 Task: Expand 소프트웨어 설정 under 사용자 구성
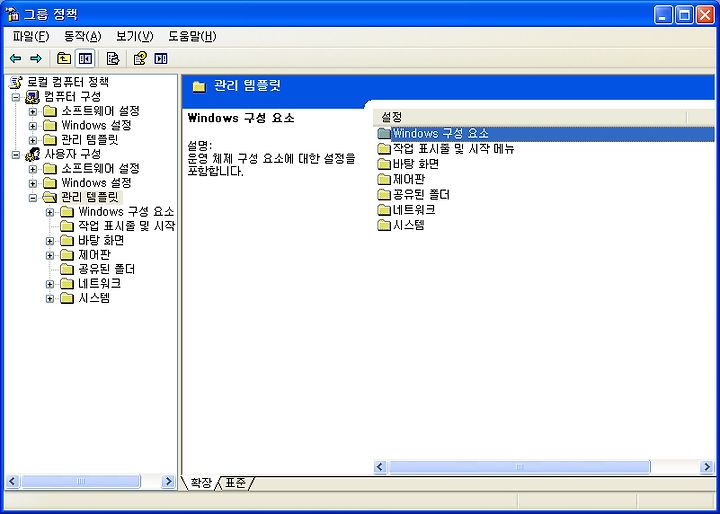[x=33, y=169]
